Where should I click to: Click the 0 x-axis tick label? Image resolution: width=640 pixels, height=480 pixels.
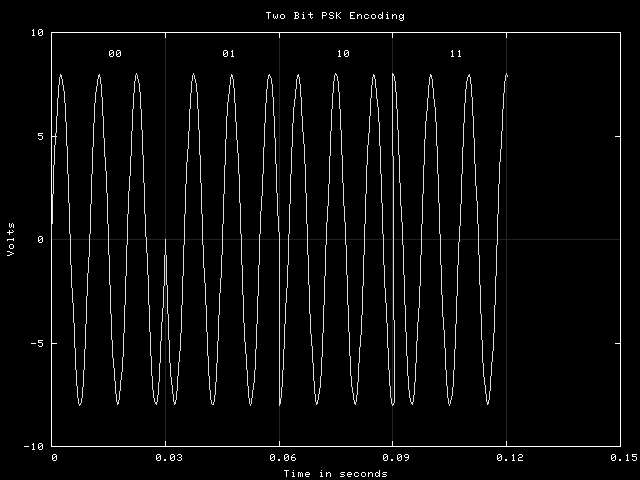pos(54,457)
